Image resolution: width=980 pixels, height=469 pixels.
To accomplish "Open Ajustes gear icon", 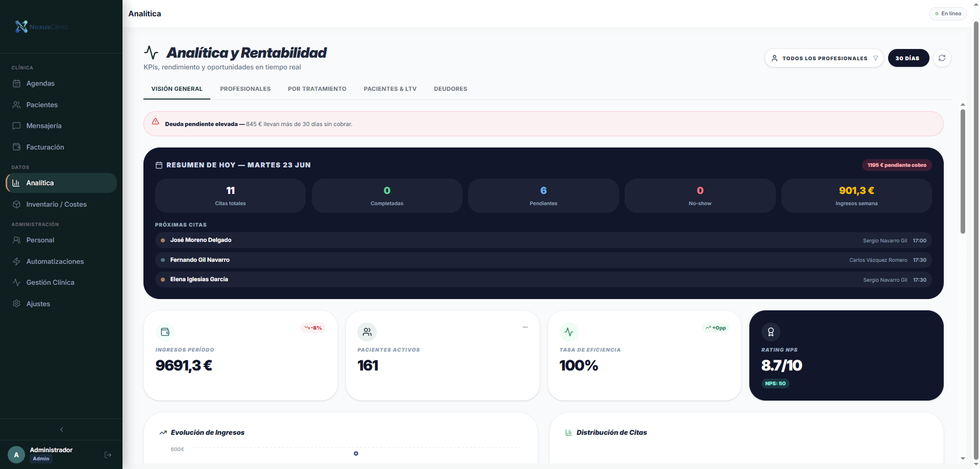I will 16,304.
